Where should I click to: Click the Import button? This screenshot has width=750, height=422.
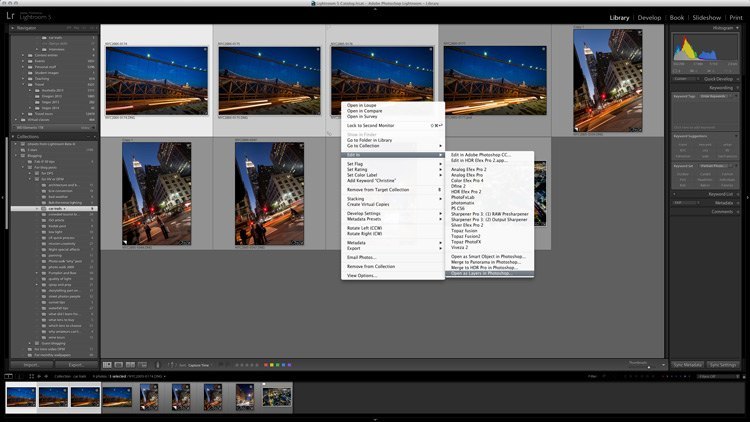pyautogui.click(x=32, y=365)
